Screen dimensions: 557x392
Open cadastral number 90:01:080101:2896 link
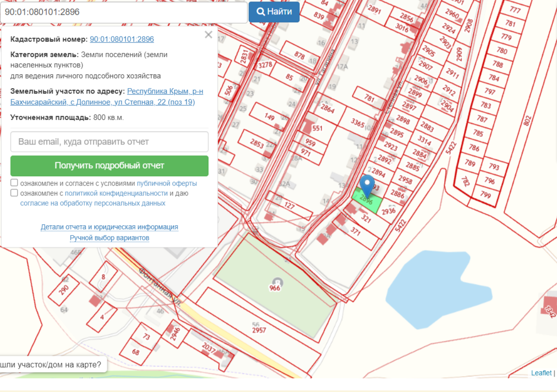122,39
